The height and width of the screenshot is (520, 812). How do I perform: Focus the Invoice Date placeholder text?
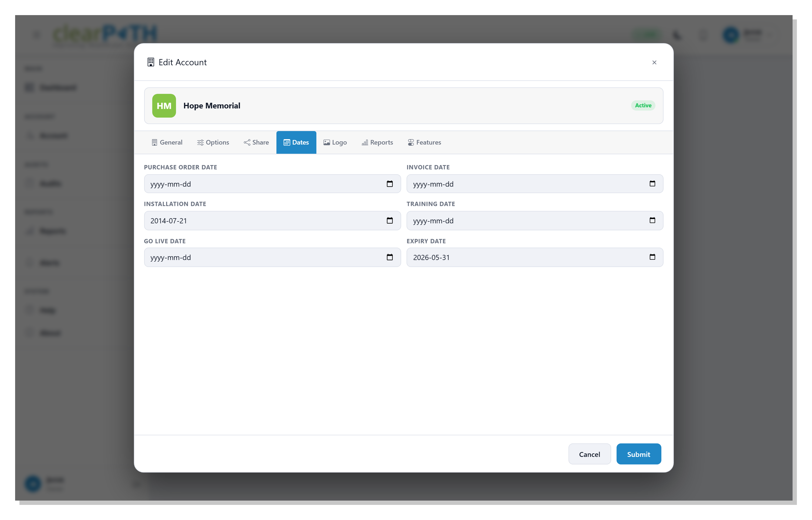(x=433, y=184)
